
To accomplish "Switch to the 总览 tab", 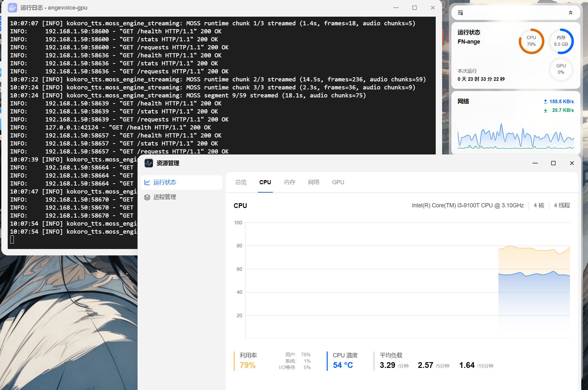I will coord(241,182).
